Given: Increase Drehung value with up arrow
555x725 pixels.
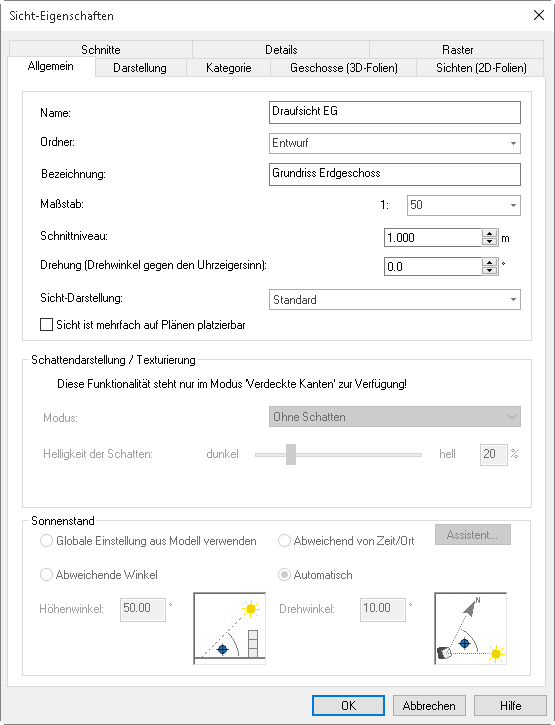Looking at the screenshot, I should click(x=489, y=263).
